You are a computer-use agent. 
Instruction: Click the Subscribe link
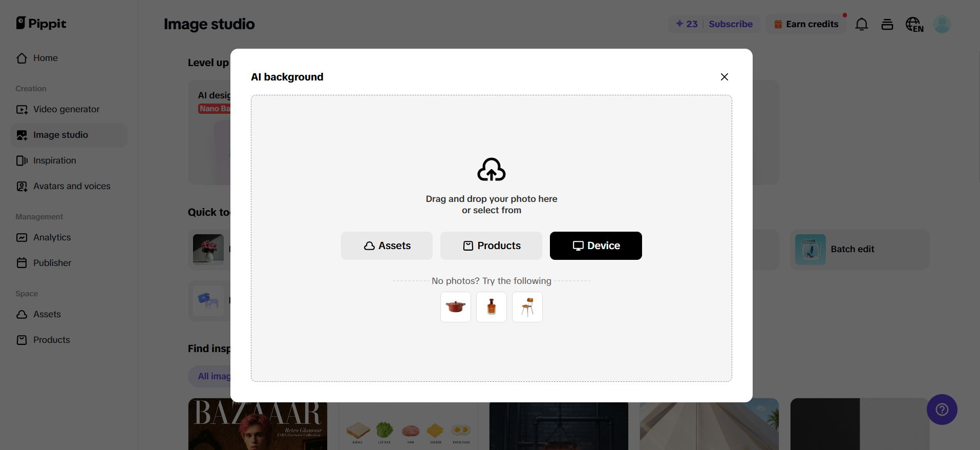click(x=731, y=24)
